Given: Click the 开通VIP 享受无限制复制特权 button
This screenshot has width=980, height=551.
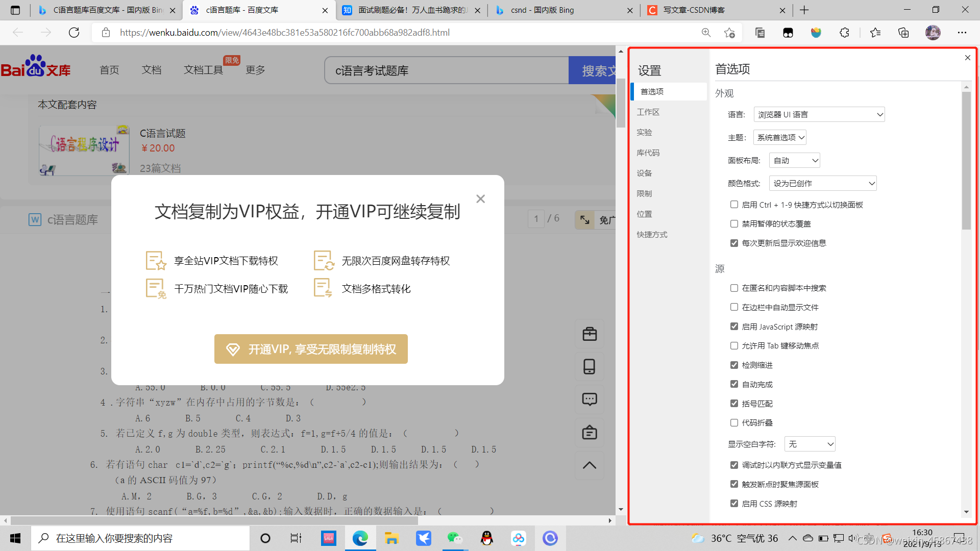Looking at the screenshot, I should (x=311, y=349).
